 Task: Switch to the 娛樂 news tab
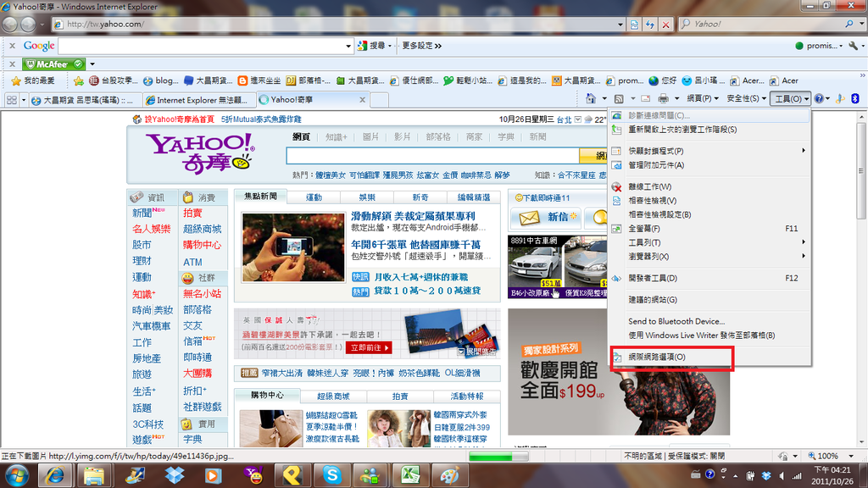(367, 197)
